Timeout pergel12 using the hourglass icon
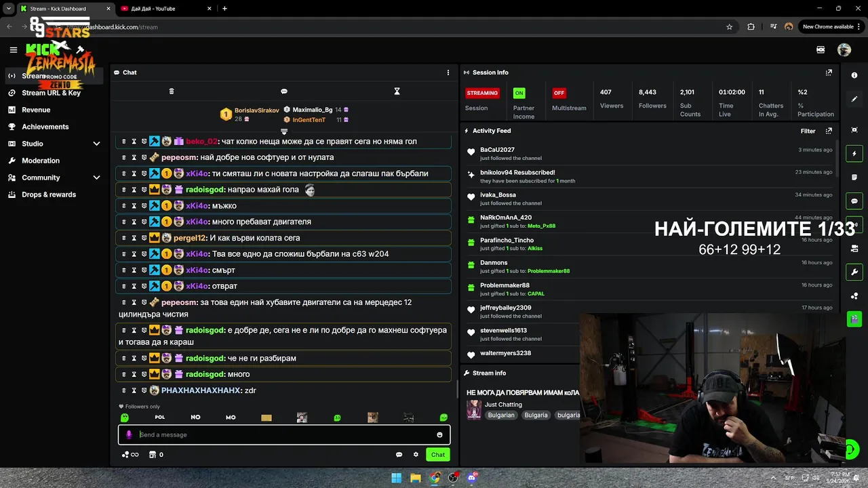 [x=134, y=238]
